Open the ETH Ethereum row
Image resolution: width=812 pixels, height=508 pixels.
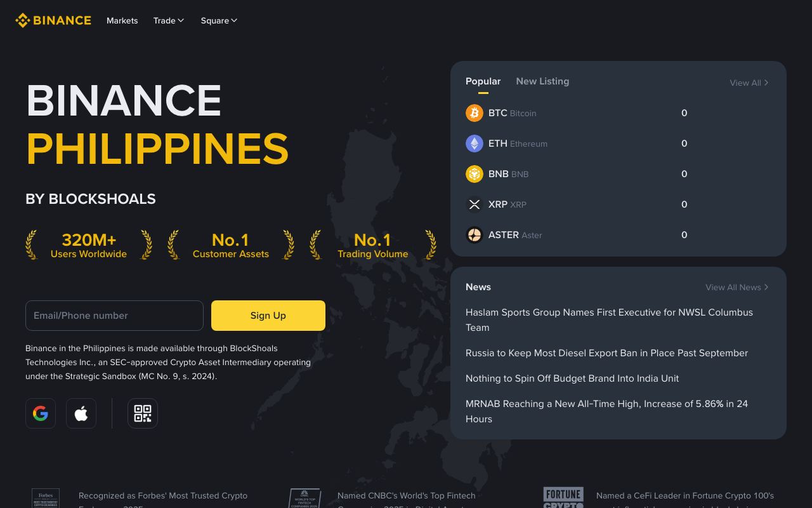[x=619, y=144]
